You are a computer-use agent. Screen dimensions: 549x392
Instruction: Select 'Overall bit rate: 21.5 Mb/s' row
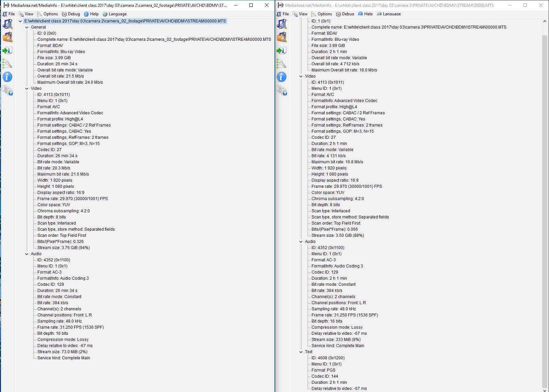61,76
